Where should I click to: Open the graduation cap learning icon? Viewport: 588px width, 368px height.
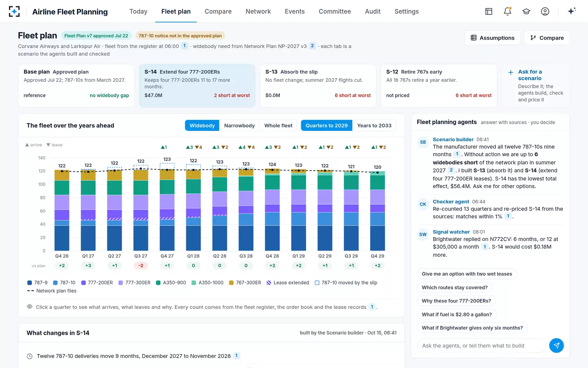click(526, 11)
